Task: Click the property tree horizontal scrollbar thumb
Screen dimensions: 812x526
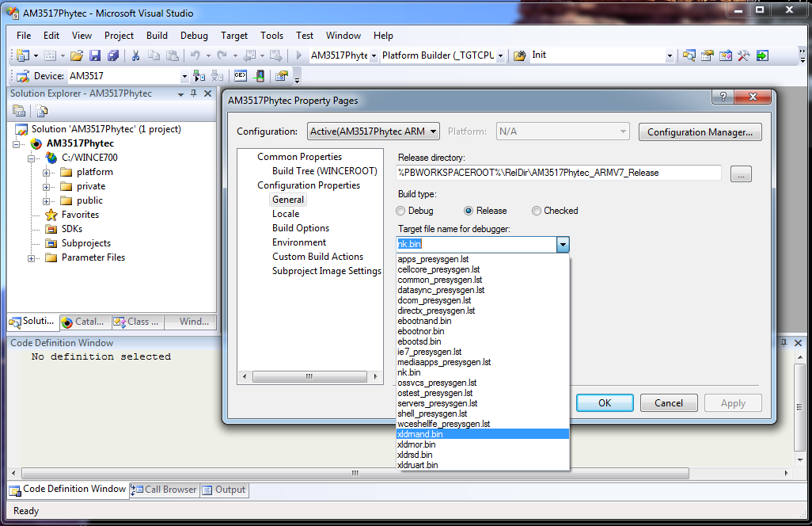Action: point(309,377)
